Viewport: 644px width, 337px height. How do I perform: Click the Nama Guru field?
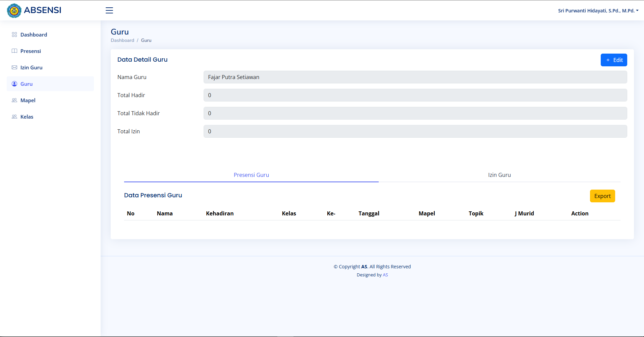tap(415, 77)
